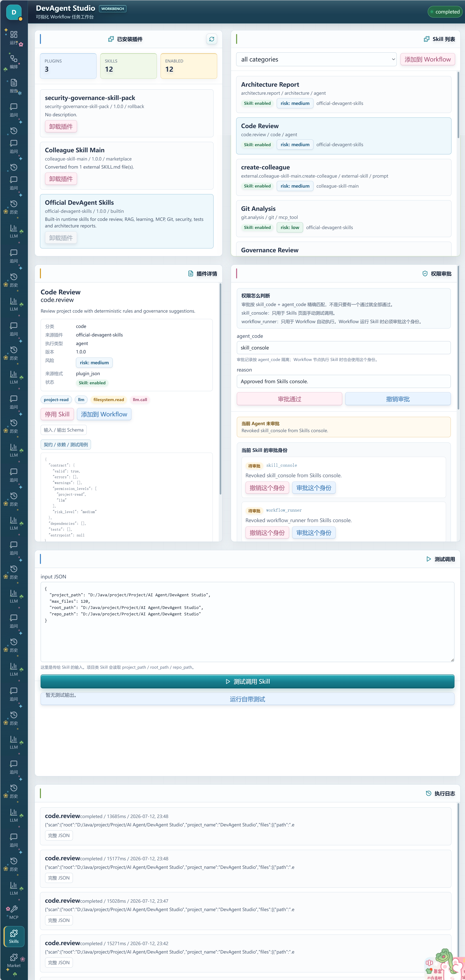Expand 完整 JSON for the 13685ms run
Viewport: 465px width, 980px height.
tap(59, 835)
